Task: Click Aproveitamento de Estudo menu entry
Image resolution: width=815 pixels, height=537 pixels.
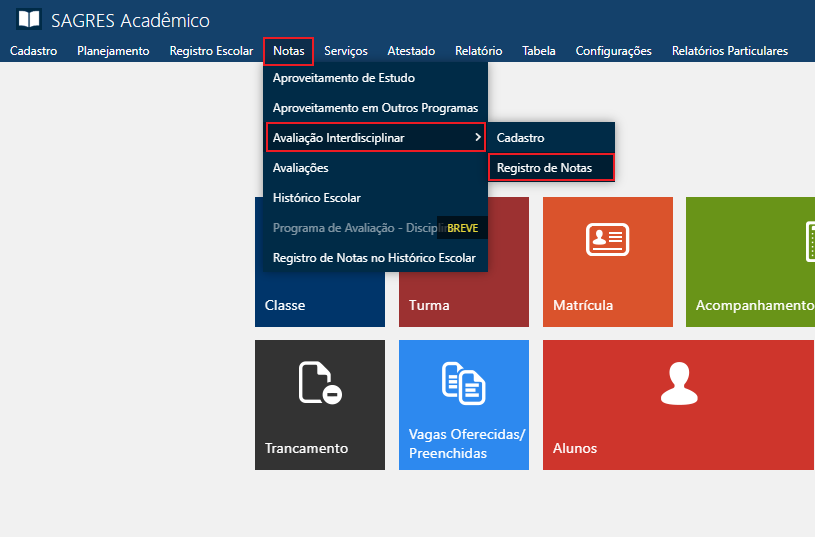Action: (343, 78)
